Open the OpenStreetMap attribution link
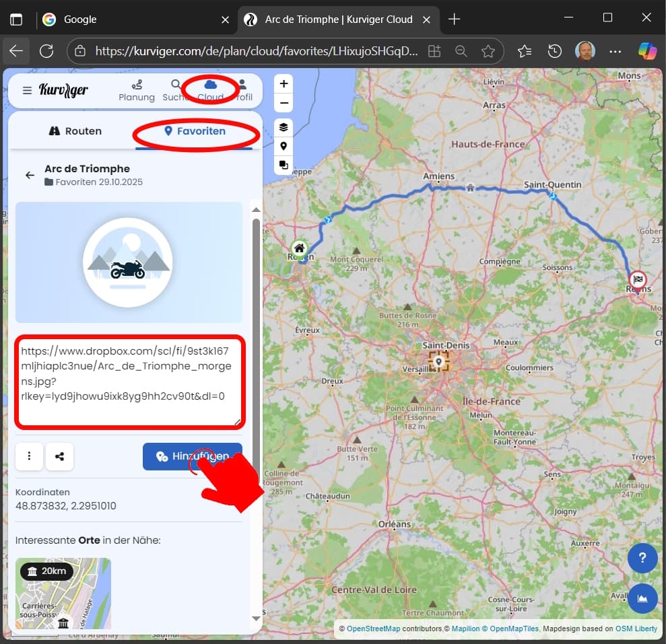The height and width of the screenshot is (644, 666). tap(373, 629)
